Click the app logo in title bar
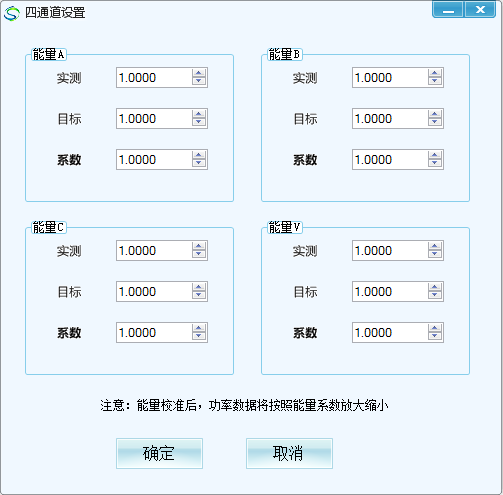The height and width of the screenshot is (495, 503). pos(12,13)
